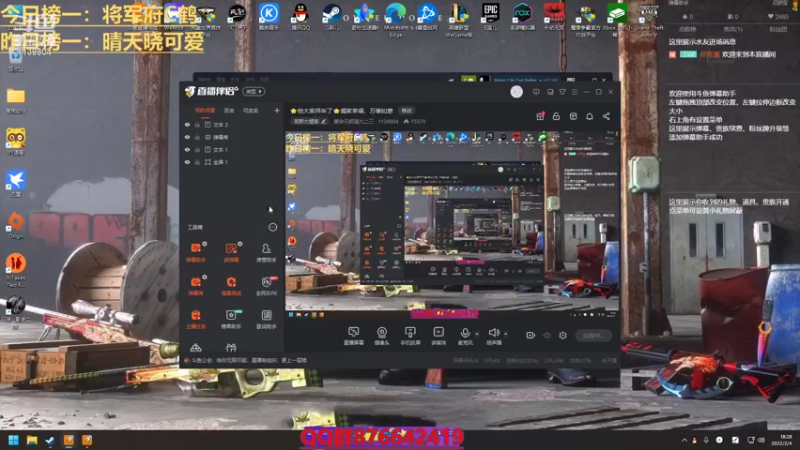Screen dimensions: 800x450
Task: Click the lock icon in stream header
Action: [556, 116]
